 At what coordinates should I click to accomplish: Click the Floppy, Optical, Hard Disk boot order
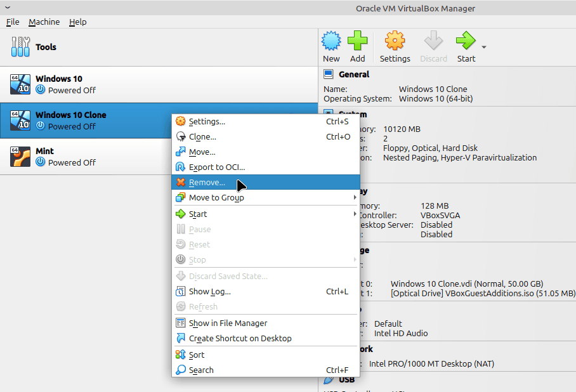pyautogui.click(x=430, y=148)
